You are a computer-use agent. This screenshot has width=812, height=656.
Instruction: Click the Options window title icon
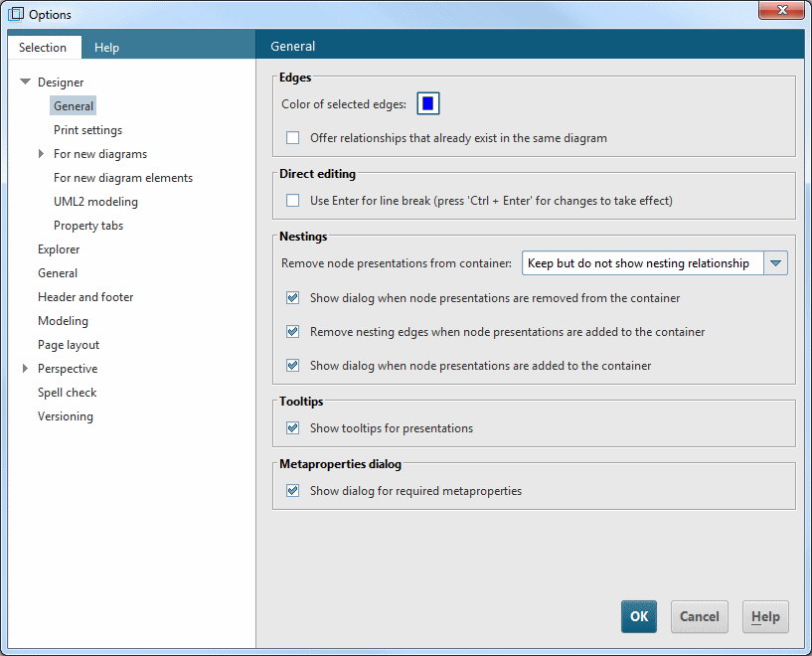click(x=16, y=14)
